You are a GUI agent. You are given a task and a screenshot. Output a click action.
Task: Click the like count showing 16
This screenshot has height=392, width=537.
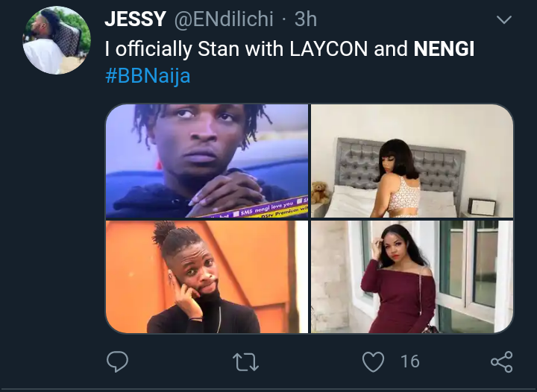pyautogui.click(x=409, y=361)
